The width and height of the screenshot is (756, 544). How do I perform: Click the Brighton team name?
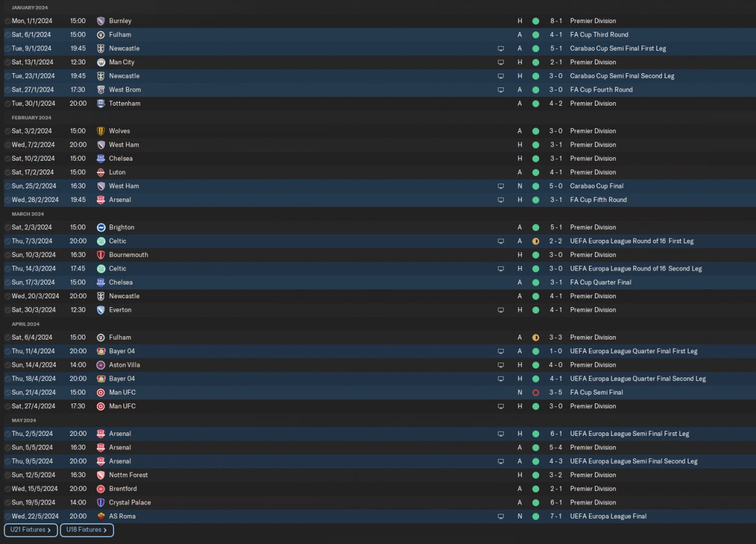122,227
